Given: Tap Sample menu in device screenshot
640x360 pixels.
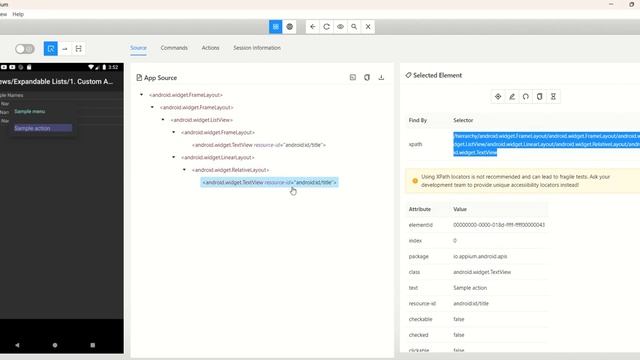Looking at the screenshot, I should coord(30,111).
